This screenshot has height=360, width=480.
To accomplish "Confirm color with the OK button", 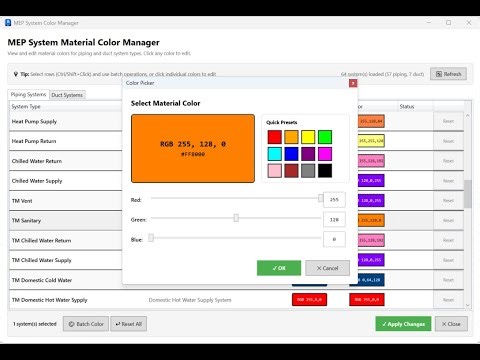I will [279, 268].
